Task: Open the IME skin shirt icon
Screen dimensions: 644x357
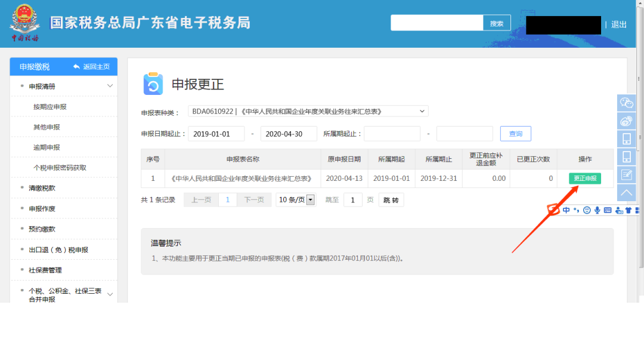Action: pyautogui.click(x=628, y=210)
